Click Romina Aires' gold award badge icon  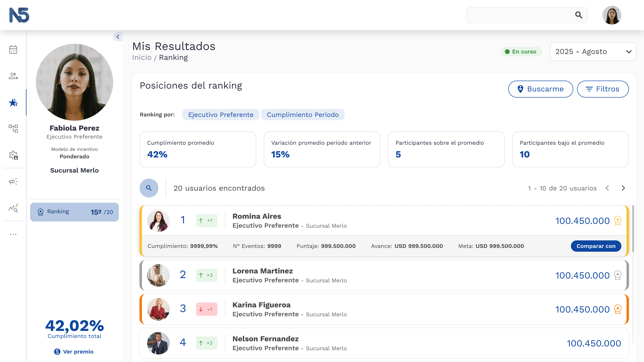(618, 221)
